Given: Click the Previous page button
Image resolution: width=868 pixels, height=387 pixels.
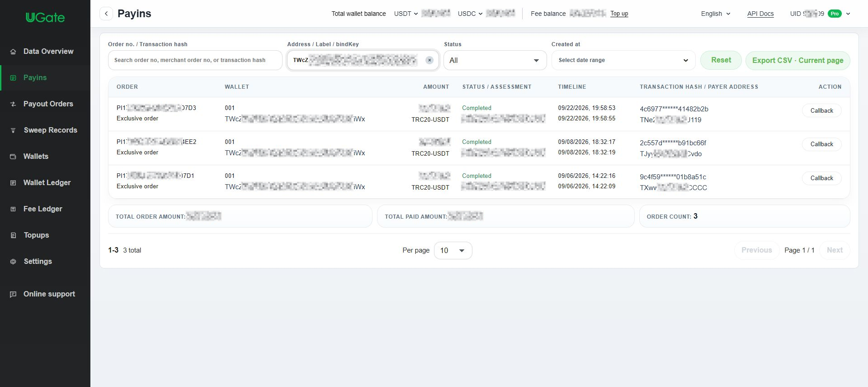Looking at the screenshot, I should pos(757,250).
